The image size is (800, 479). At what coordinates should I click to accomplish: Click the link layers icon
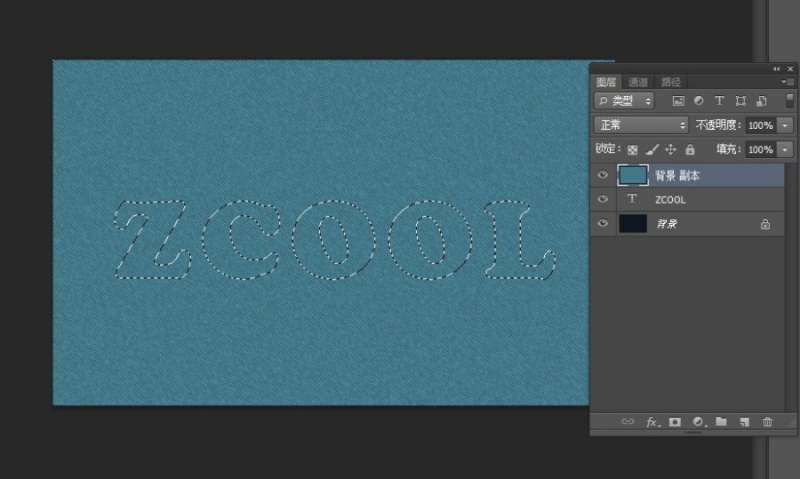pyautogui.click(x=628, y=422)
